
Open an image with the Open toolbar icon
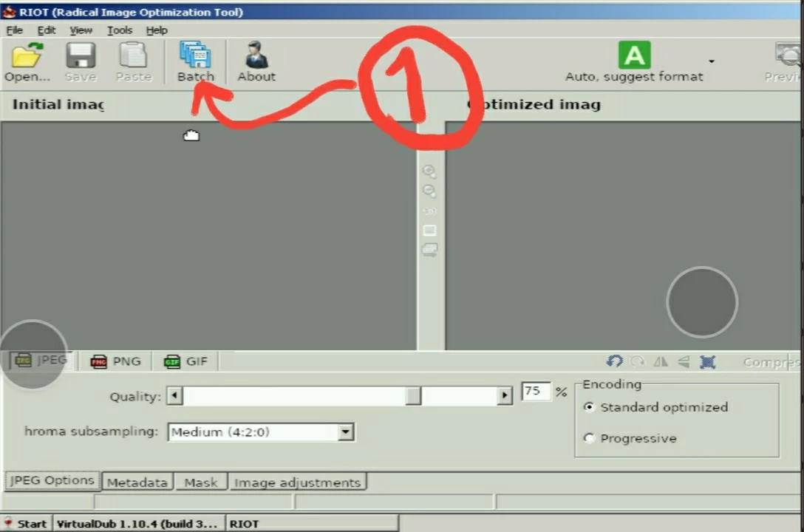pos(27,62)
